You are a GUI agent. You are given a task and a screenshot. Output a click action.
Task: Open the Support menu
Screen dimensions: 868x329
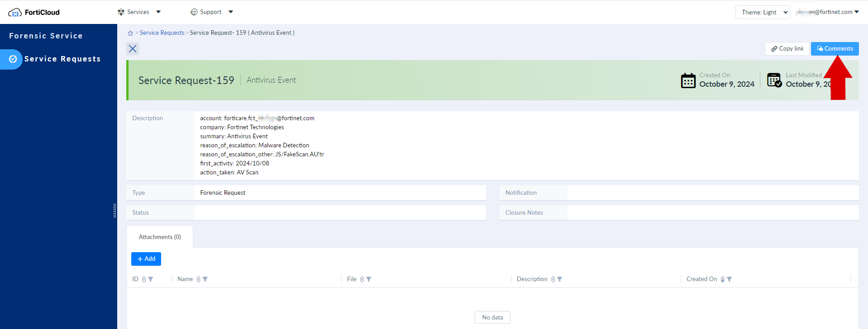[x=212, y=12]
